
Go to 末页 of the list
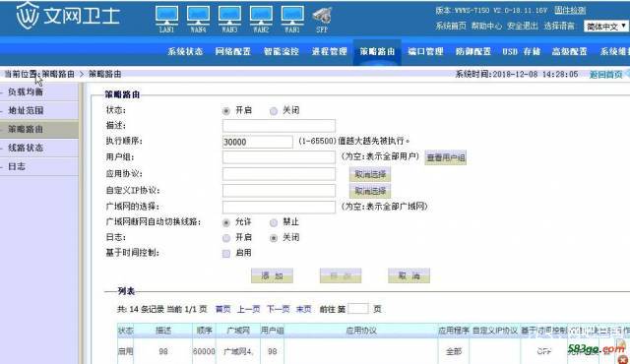303,309
